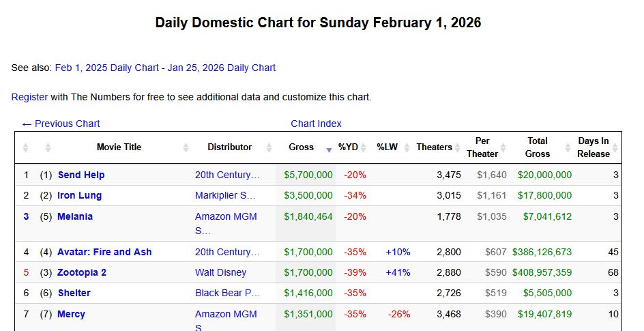
Task: Toggle the active Gross sort arrow
Action: 329,148
